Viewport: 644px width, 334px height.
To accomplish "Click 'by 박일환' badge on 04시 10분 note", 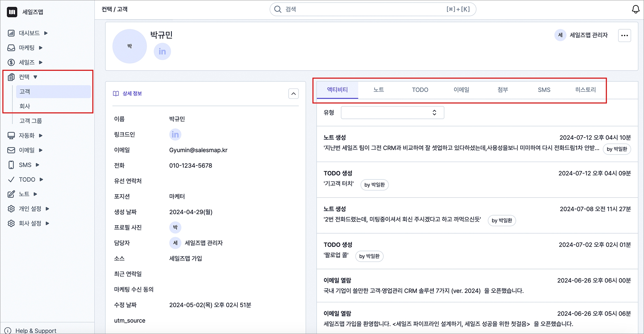I will coord(617,149).
